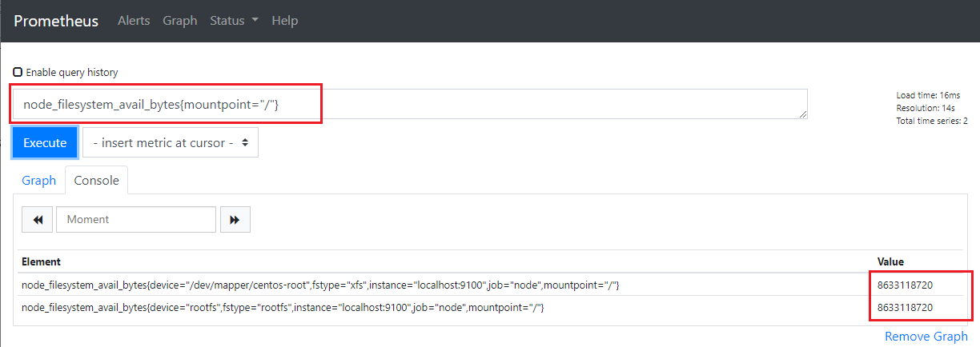
Task: Click the rewind time double-arrow button
Action: (x=37, y=219)
